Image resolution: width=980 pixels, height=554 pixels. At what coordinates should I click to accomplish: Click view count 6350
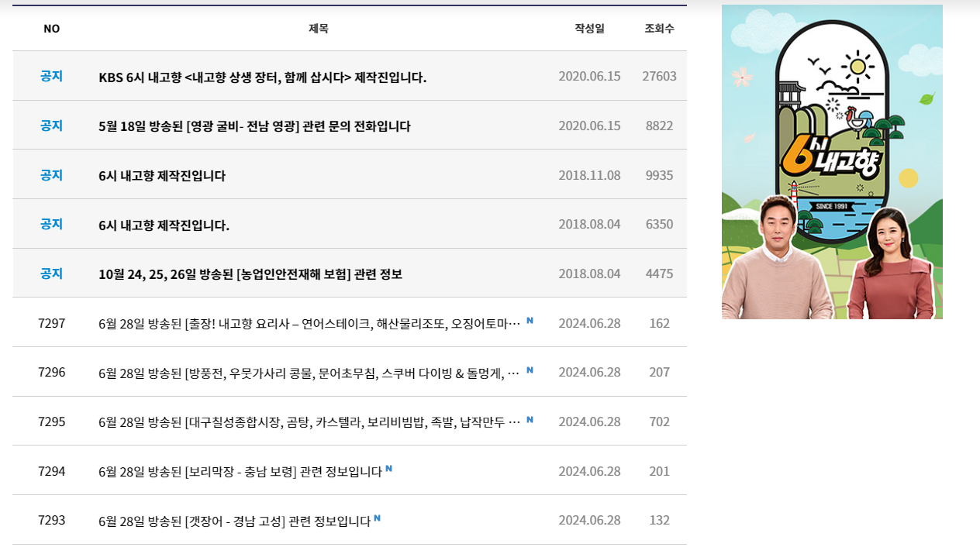[x=659, y=225]
